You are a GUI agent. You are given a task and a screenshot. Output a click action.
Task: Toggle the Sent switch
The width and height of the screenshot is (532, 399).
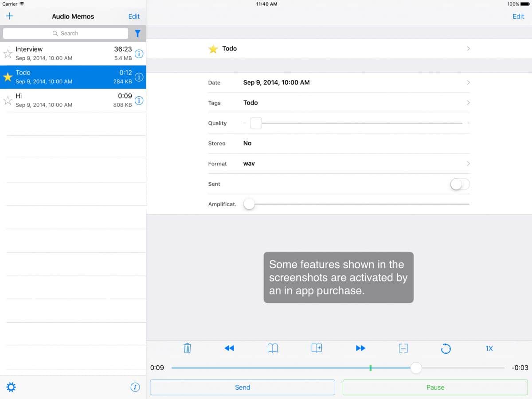[460, 184]
